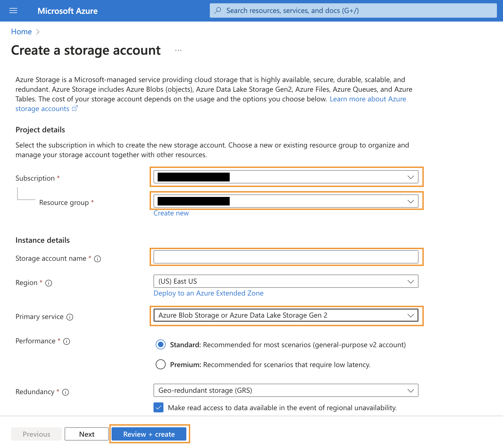Click the Create new resource group link
The height and width of the screenshot is (448, 503).
coord(171,213)
